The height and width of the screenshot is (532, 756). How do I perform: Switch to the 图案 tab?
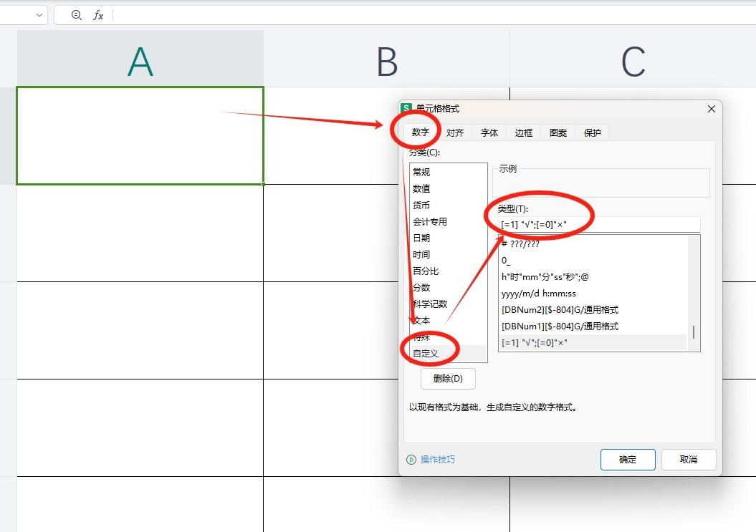558,132
